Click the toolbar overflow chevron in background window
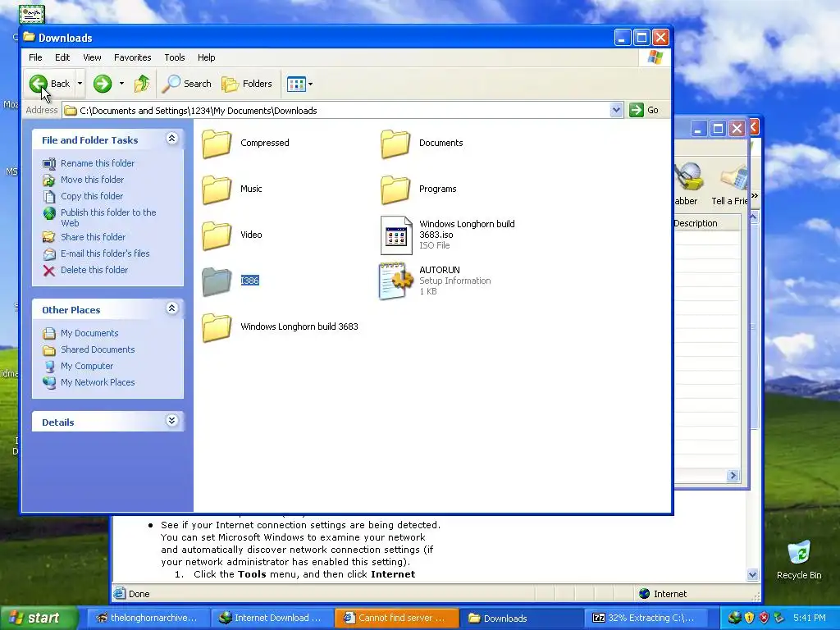The width and height of the screenshot is (840, 630). [x=755, y=195]
